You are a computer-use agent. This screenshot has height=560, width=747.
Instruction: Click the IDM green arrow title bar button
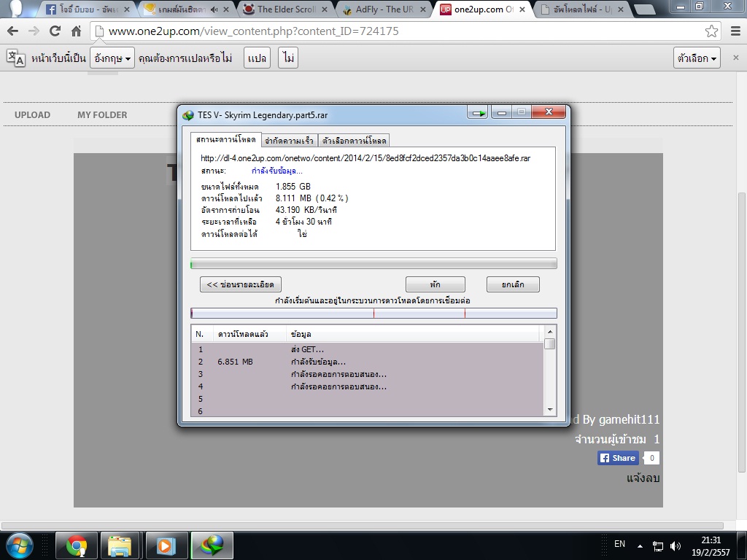[x=477, y=112]
